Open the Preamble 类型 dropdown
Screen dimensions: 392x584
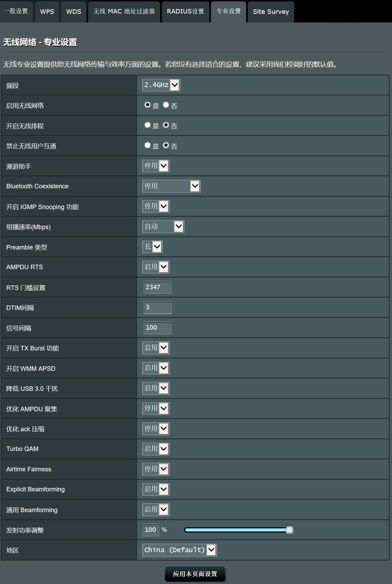point(152,247)
